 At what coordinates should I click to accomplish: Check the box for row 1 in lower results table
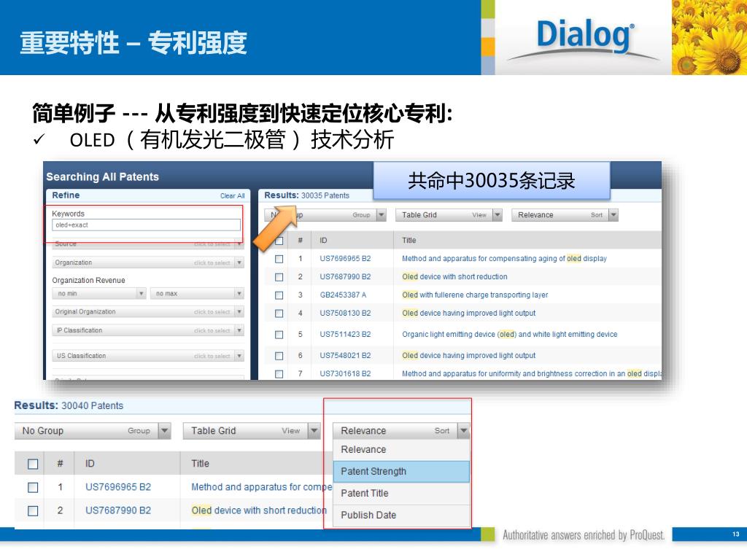(33, 488)
